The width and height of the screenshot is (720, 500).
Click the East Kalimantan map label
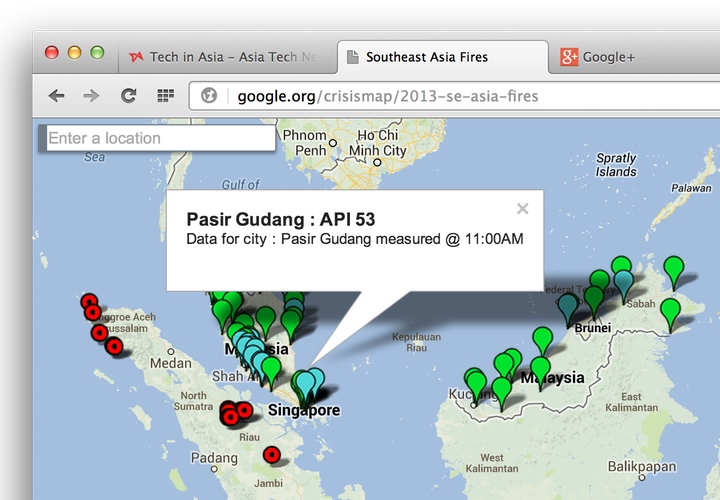631,402
